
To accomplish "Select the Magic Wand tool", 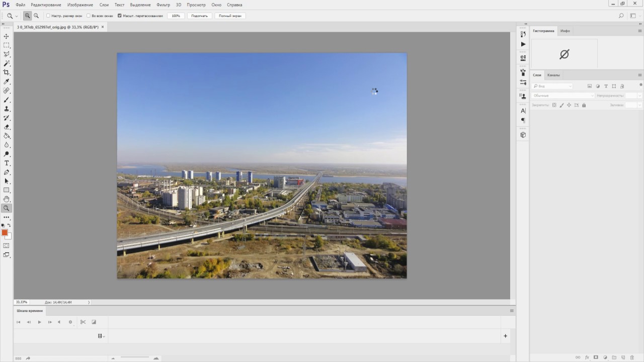I will coord(7,63).
